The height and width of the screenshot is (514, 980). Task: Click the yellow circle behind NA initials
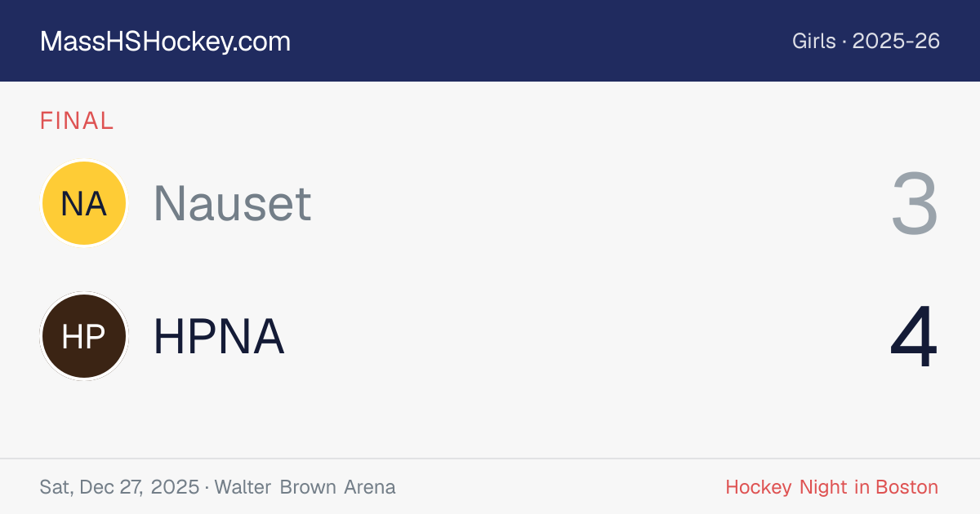click(x=84, y=203)
